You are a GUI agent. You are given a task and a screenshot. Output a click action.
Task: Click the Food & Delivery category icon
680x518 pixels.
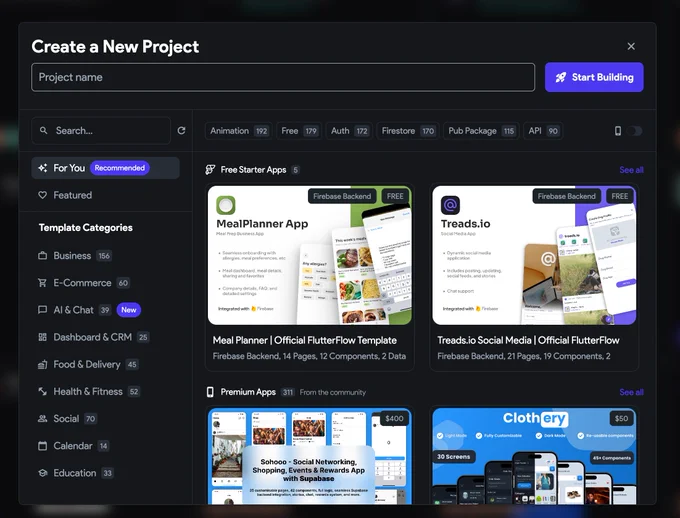coord(42,364)
